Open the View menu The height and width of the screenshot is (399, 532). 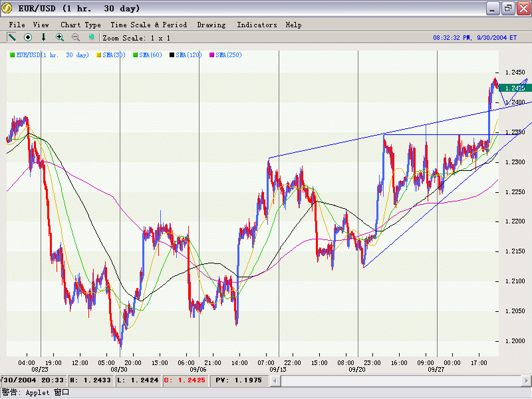click(41, 25)
